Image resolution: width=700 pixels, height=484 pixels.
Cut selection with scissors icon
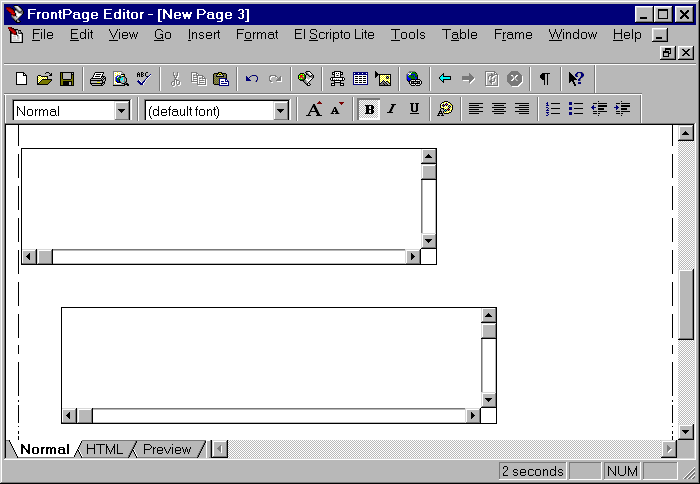click(175, 79)
